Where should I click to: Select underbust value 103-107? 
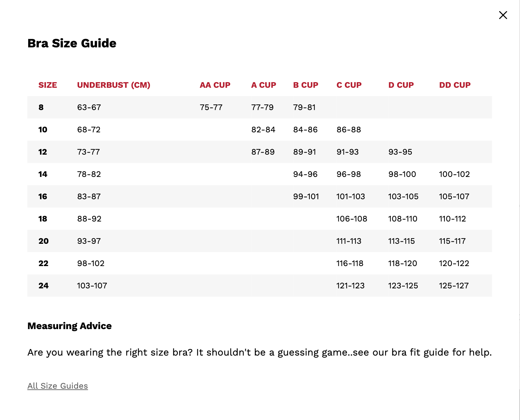(x=92, y=286)
